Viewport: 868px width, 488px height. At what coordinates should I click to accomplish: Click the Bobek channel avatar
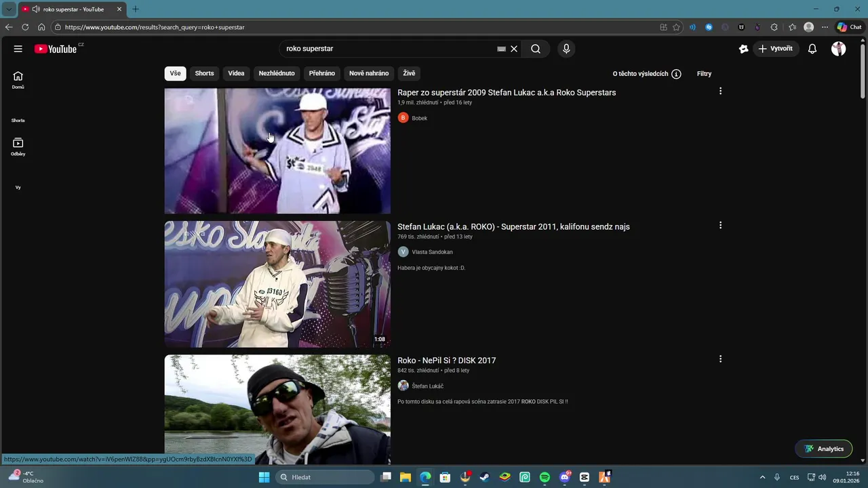coord(403,118)
